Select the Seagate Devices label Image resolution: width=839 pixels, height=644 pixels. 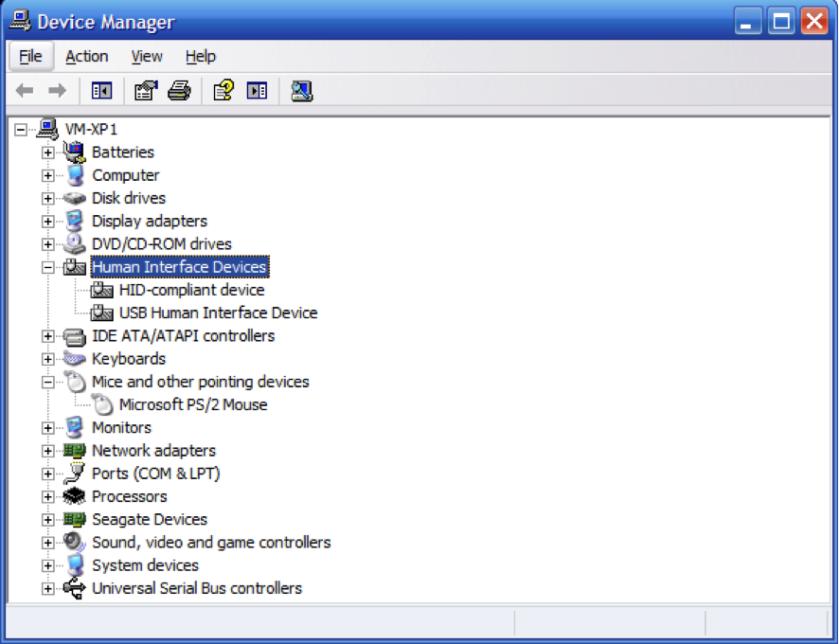click(x=150, y=519)
